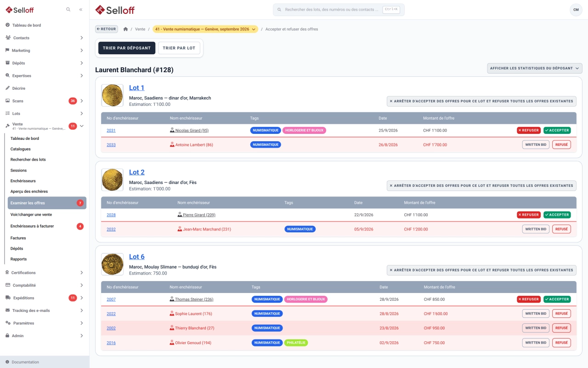Click the Expertises magnifier icon
588x368 pixels.
point(7,75)
